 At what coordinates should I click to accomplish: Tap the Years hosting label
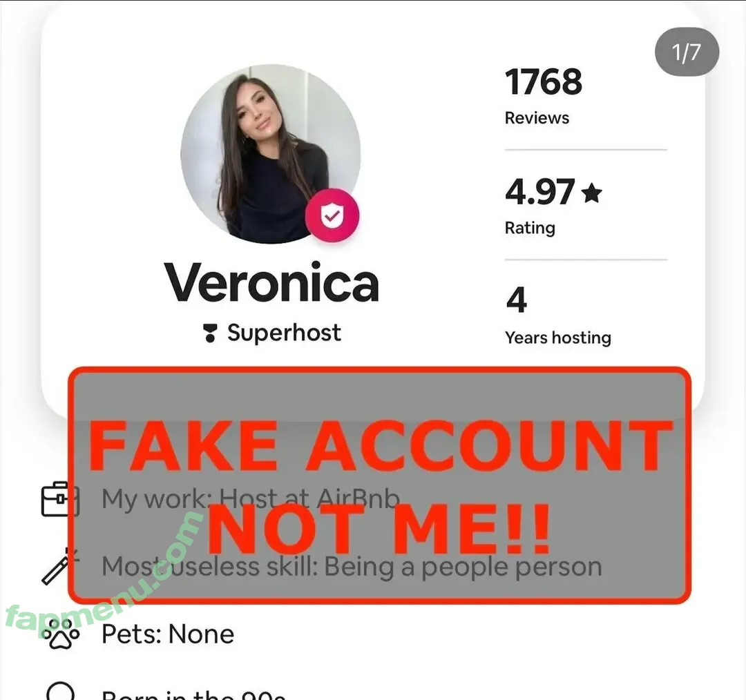(557, 338)
